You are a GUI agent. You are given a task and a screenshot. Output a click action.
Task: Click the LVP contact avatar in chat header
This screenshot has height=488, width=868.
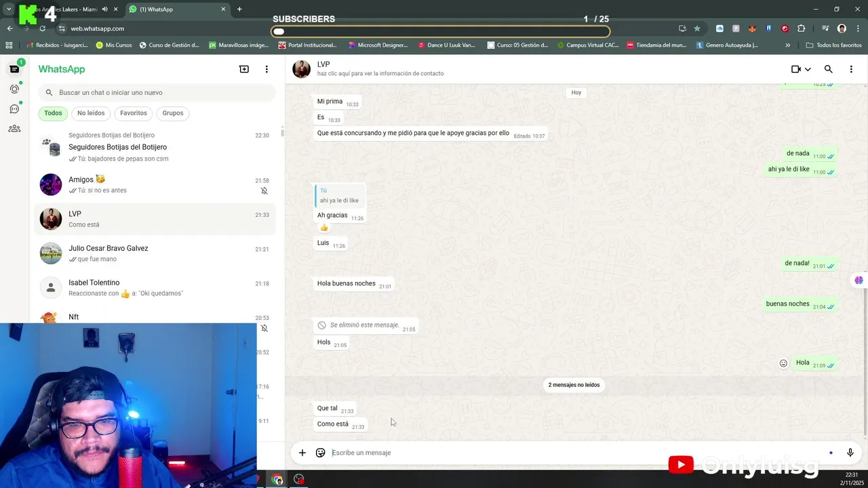click(301, 69)
